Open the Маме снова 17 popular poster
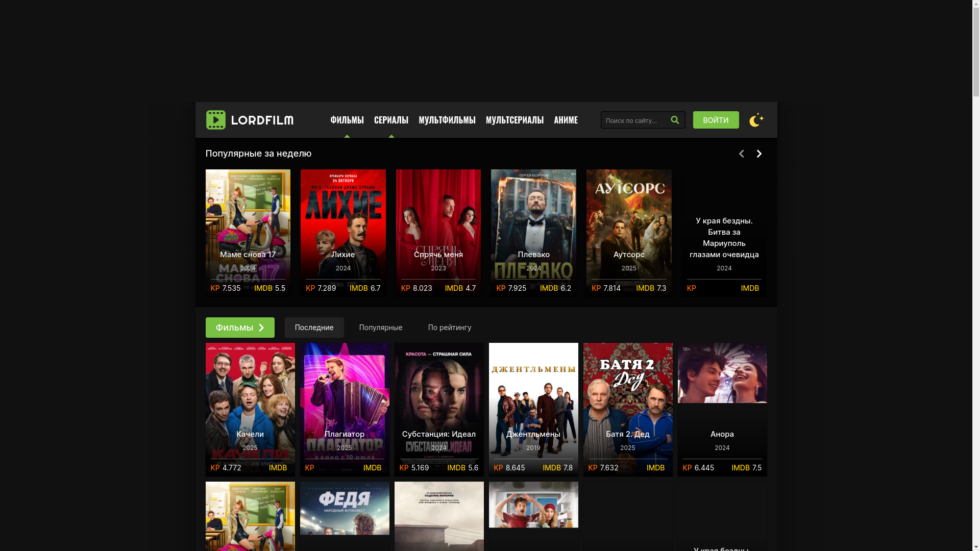980x551 pixels. (x=248, y=233)
